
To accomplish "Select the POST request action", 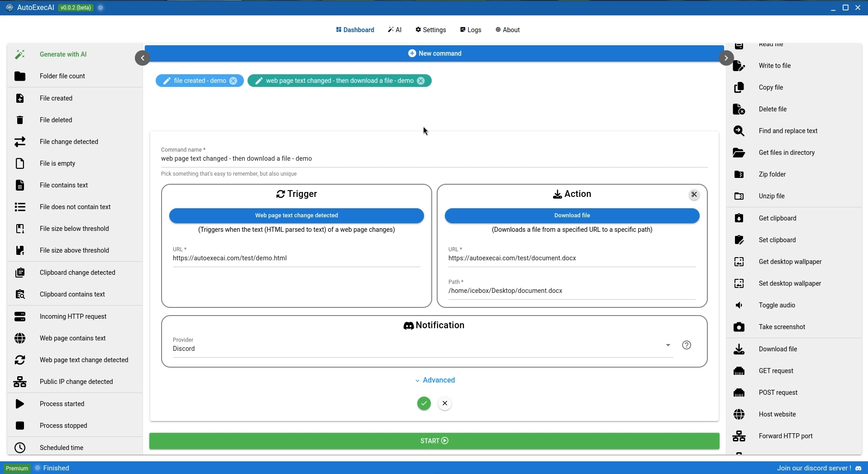I will tap(795, 393).
